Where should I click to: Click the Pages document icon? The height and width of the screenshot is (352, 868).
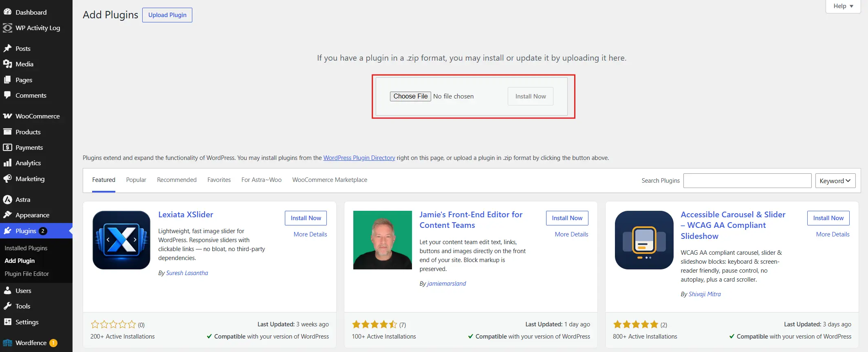click(7, 80)
